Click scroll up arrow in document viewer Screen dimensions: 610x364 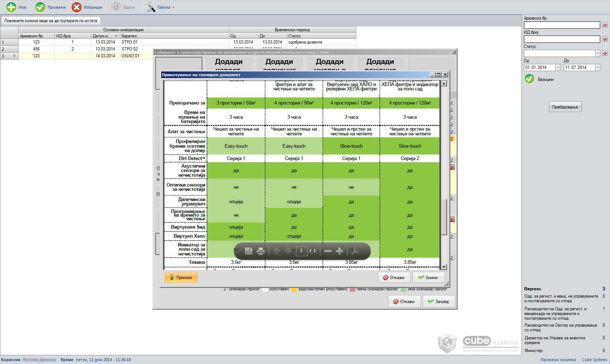(444, 84)
